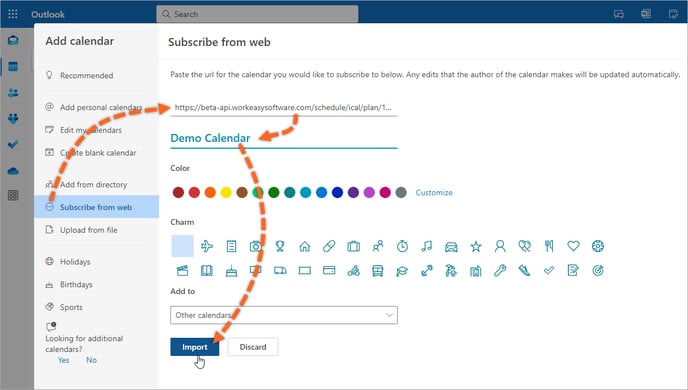688x390 pixels.
Task: Select the music note charm
Action: pyautogui.click(x=426, y=246)
